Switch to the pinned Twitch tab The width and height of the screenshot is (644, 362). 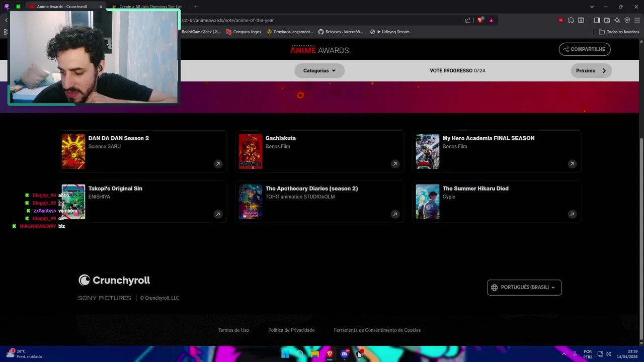pyautogui.click(x=7, y=7)
